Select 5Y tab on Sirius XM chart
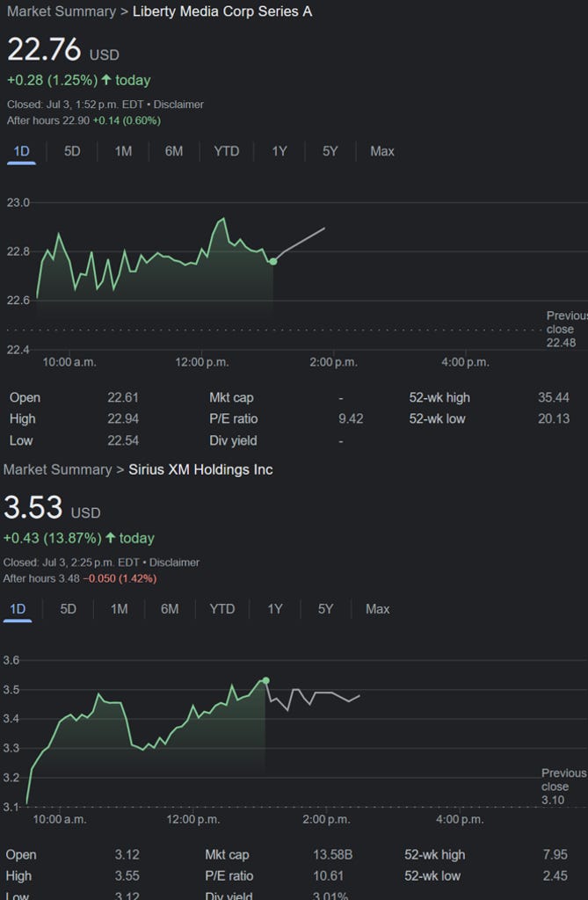Image resolution: width=588 pixels, height=900 pixels. (x=325, y=609)
